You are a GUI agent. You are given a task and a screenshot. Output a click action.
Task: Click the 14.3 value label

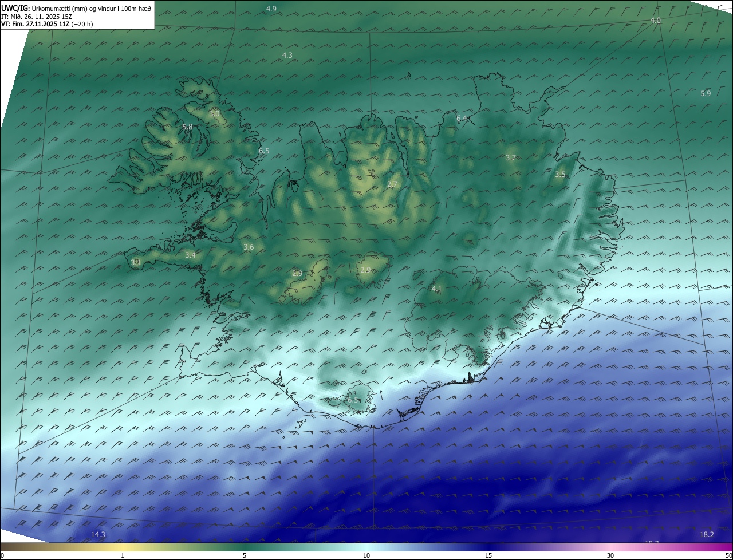click(98, 534)
